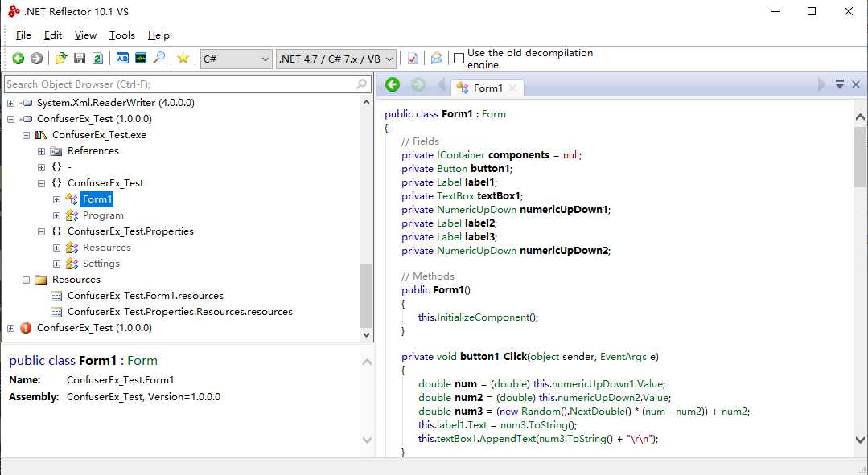Select the Form1 tree item
868x475 pixels.
point(97,199)
